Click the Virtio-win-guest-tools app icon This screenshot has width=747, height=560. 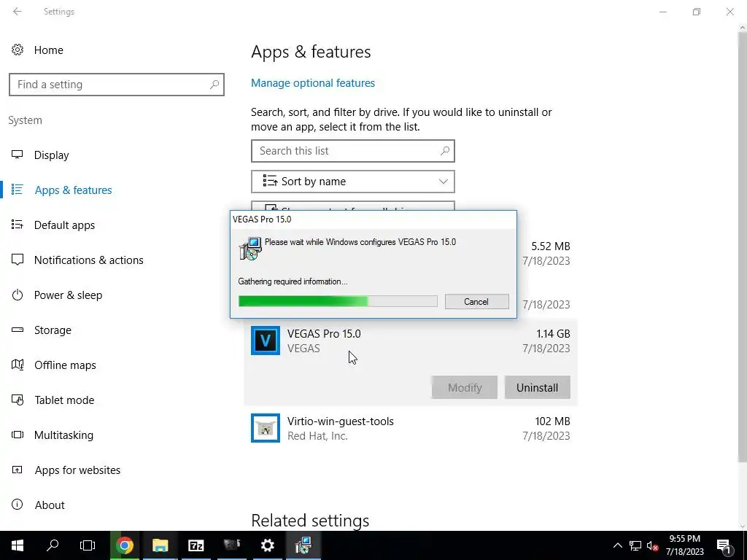266,428
